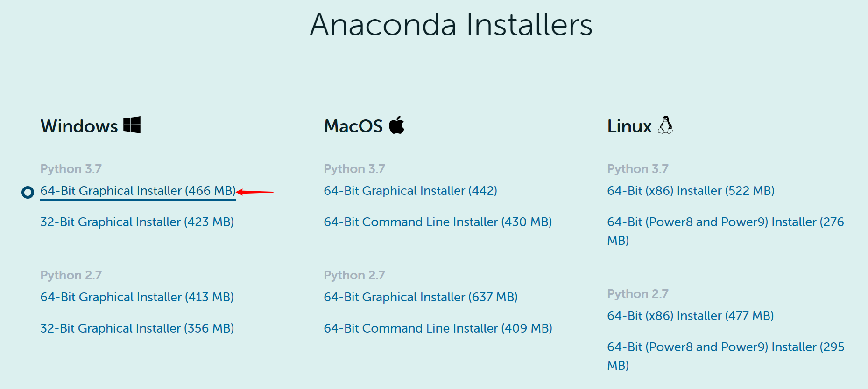The width and height of the screenshot is (868, 389).
Task: Click the Windows column heading
Action: coord(79,126)
